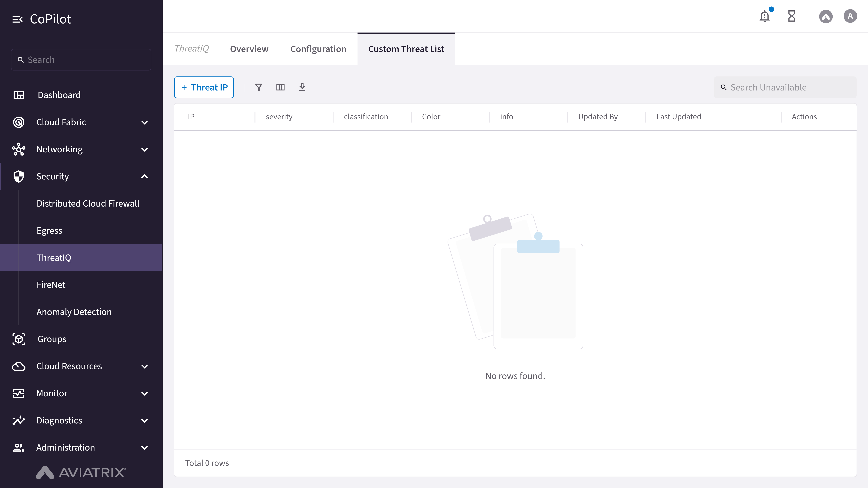Screen dimensions: 868x488
Task: Click the Actions column header
Action: (x=804, y=117)
